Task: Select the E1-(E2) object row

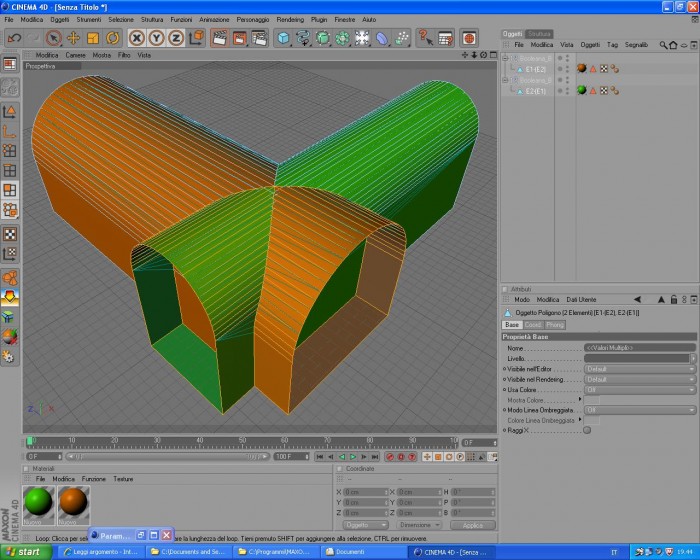Action: [x=535, y=69]
